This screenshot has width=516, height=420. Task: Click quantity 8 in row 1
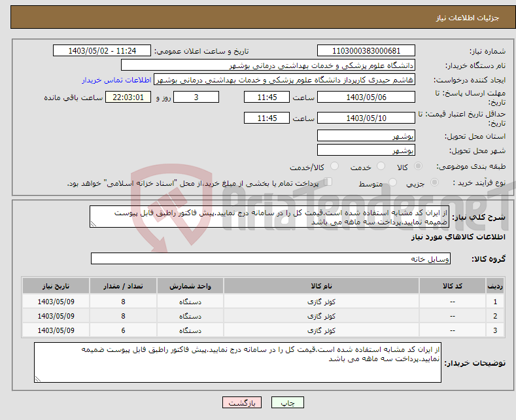pyautogui.click(x=123, y=302)
